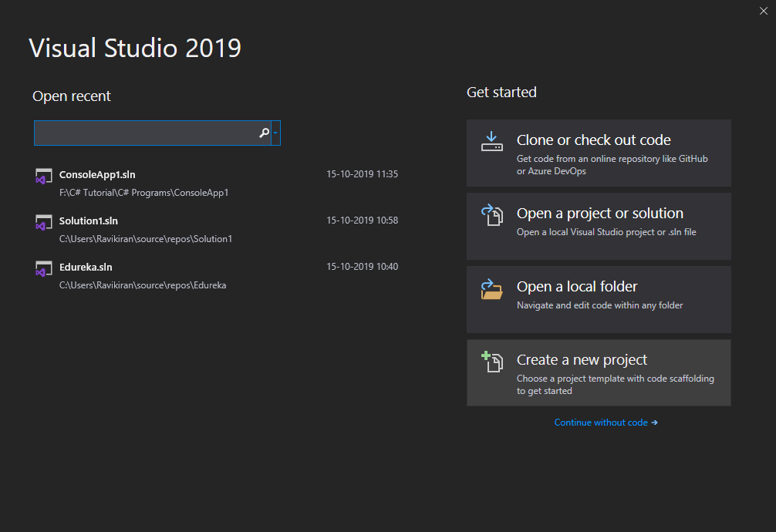Follow the Continue without code link
Viewport: 776px width, 532px height.
[606, 423]
